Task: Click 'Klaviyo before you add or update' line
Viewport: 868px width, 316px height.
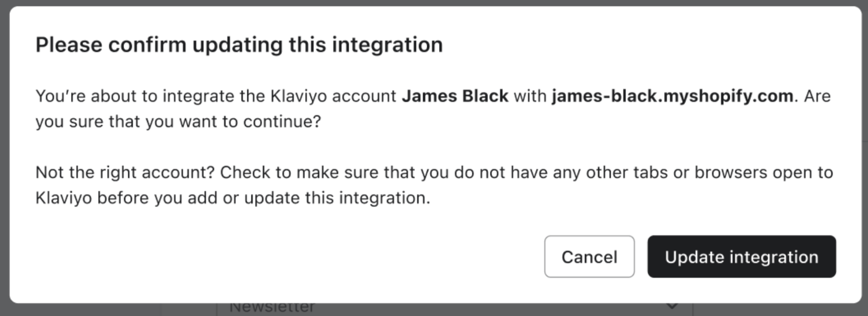Action: click(x=183, y=198)
